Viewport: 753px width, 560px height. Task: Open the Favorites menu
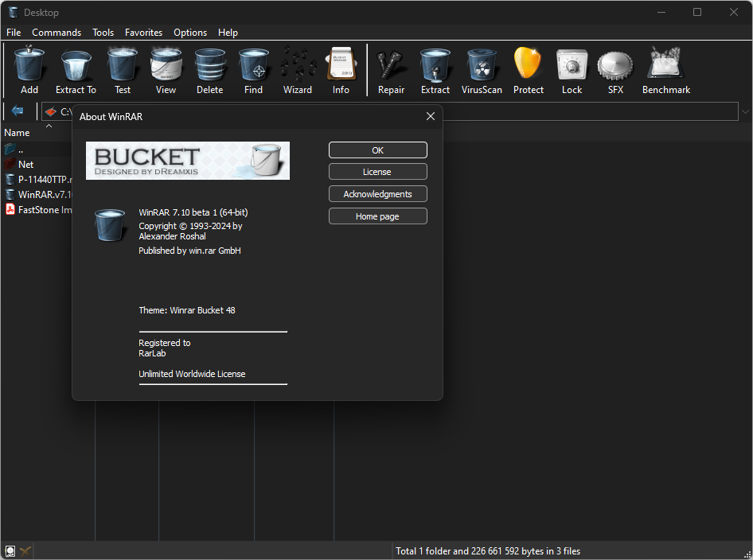tap(143, 32)
